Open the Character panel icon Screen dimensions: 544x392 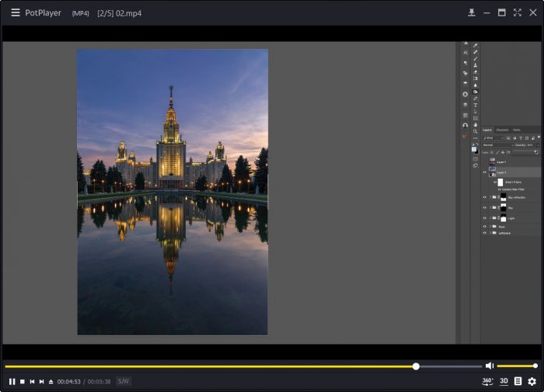466,52
